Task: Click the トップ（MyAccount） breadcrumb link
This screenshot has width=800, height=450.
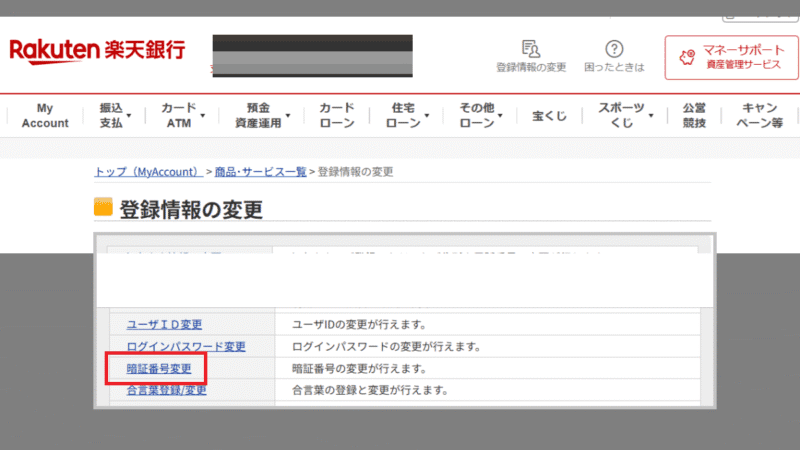Action: tap(148, 172)
